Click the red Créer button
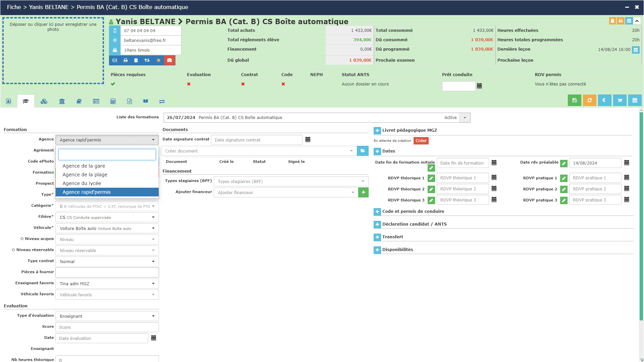The width and height of the screenshot is (644, 362). 421,141
